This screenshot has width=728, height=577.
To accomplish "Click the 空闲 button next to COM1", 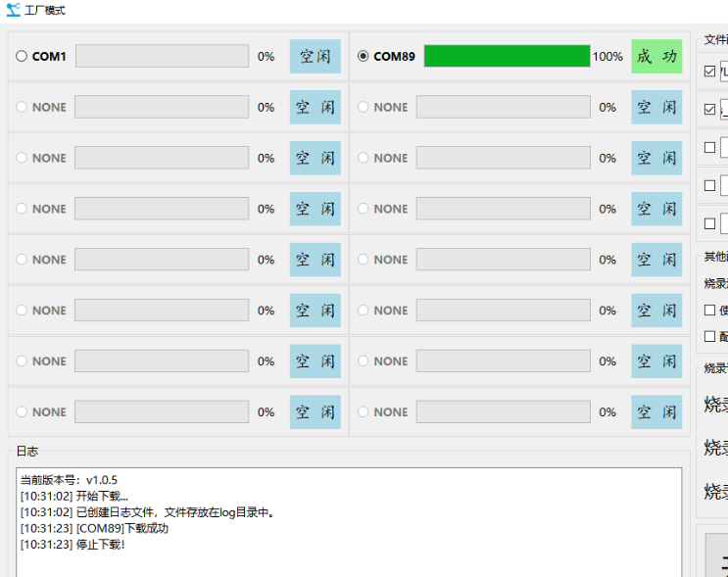I will 315,57.
